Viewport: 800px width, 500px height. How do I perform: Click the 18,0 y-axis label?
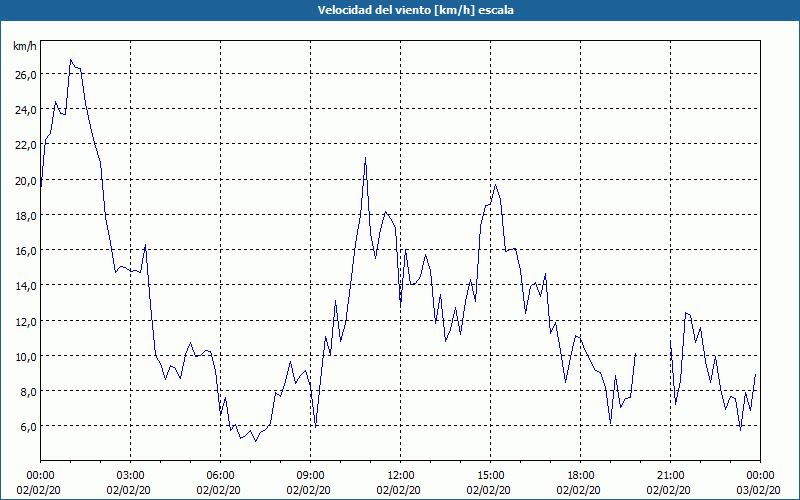click(26, 216)
